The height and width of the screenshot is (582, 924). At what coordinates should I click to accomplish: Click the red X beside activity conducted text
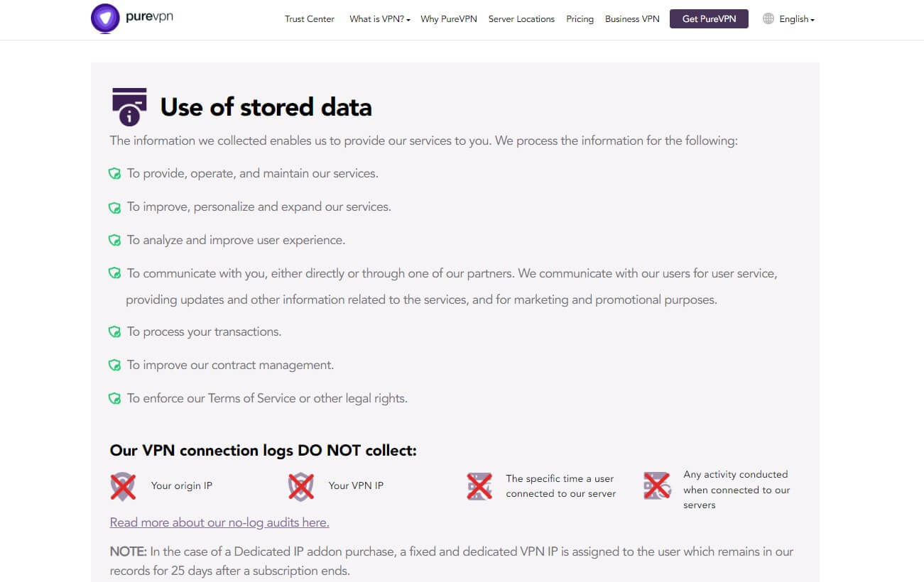coord(657,485)
